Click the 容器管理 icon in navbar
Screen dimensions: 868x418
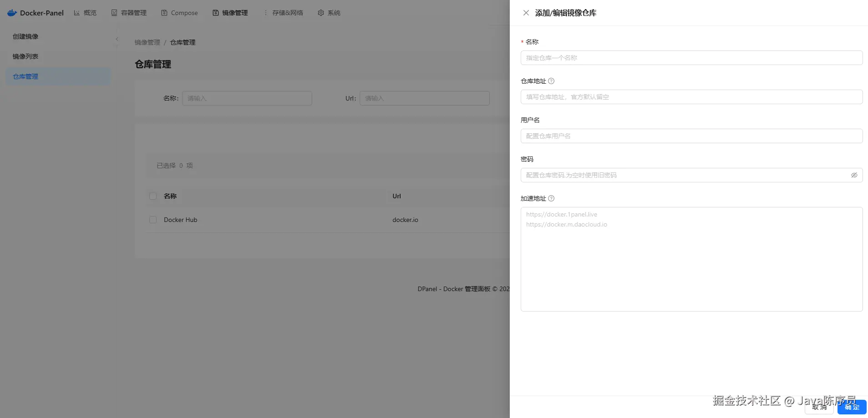pyautogui.click(x=114, y=13)
